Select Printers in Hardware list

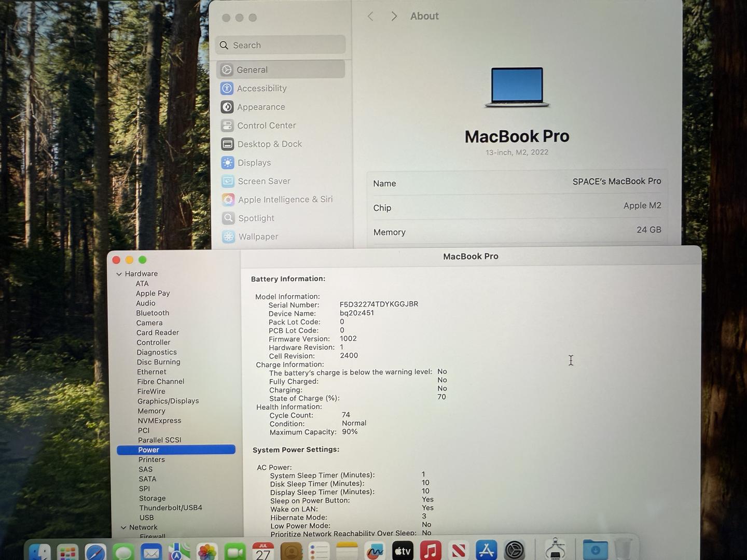point(151,460)
